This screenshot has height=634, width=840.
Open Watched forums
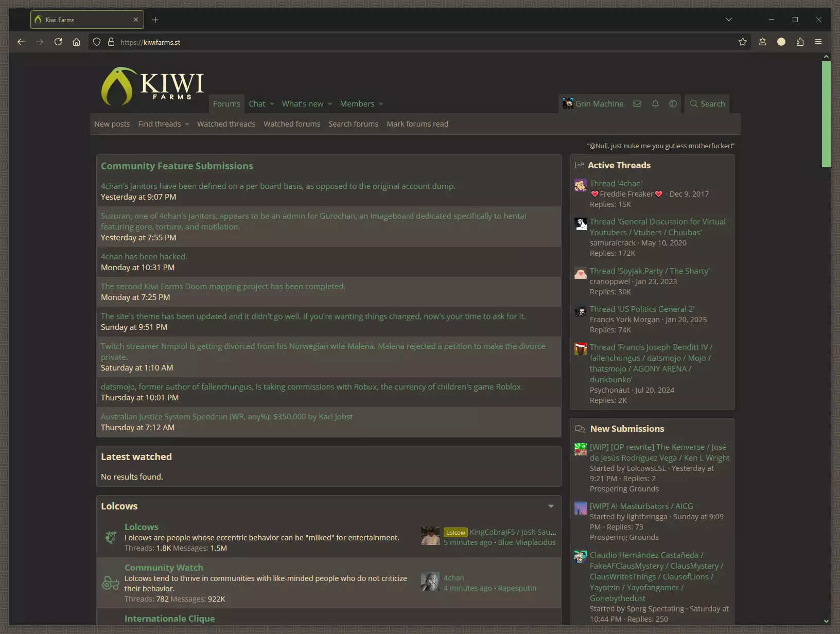click(292, 124)
